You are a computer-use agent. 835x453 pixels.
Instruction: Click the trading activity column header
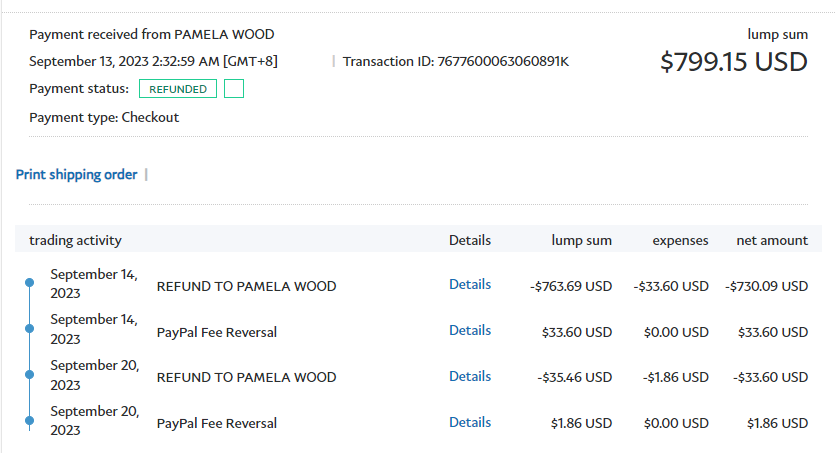75,240
